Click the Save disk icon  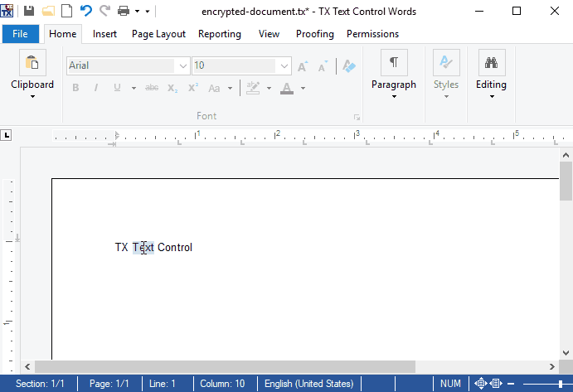click(29, 12)
